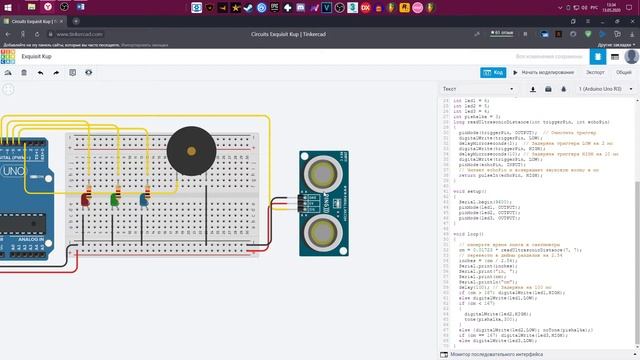Open browser downloads arrow icon
The width and height of the screenshot is (640, 360).
[x=632, y=35]
